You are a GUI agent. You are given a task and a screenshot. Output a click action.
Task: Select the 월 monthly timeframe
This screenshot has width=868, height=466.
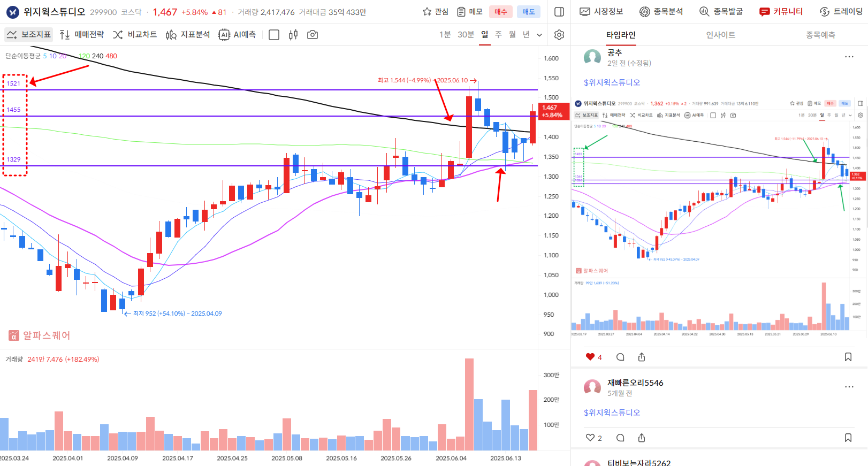coord(513,35)
